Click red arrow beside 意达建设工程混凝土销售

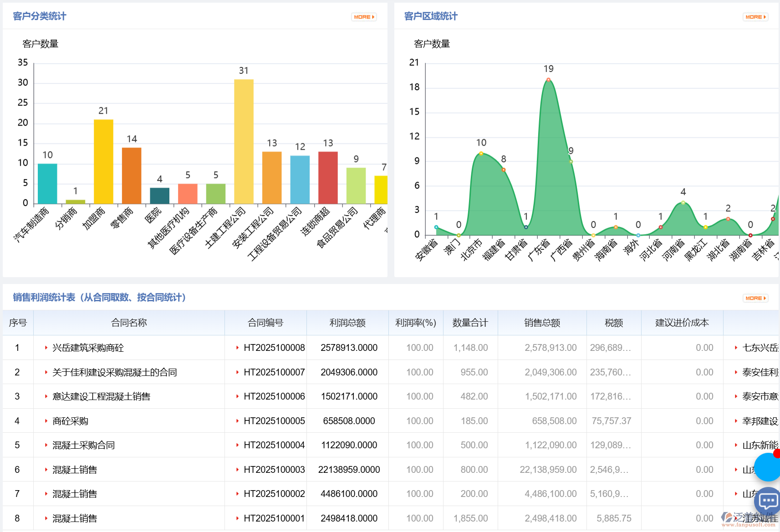point(46,396)
